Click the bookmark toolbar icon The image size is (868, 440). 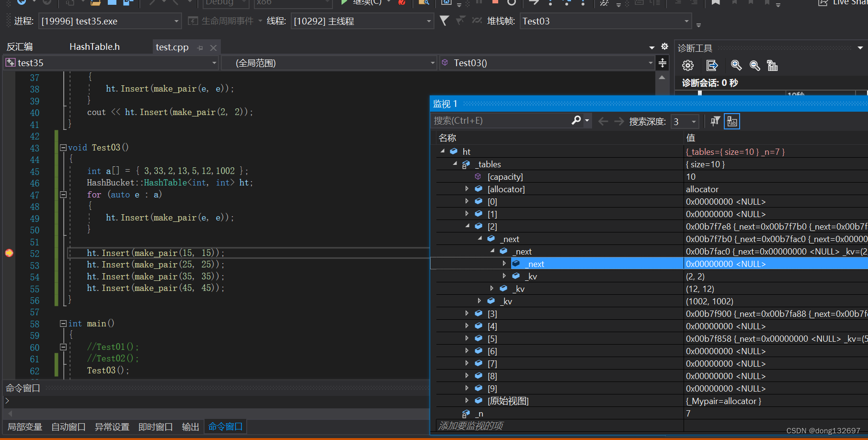tap(716, 2)
